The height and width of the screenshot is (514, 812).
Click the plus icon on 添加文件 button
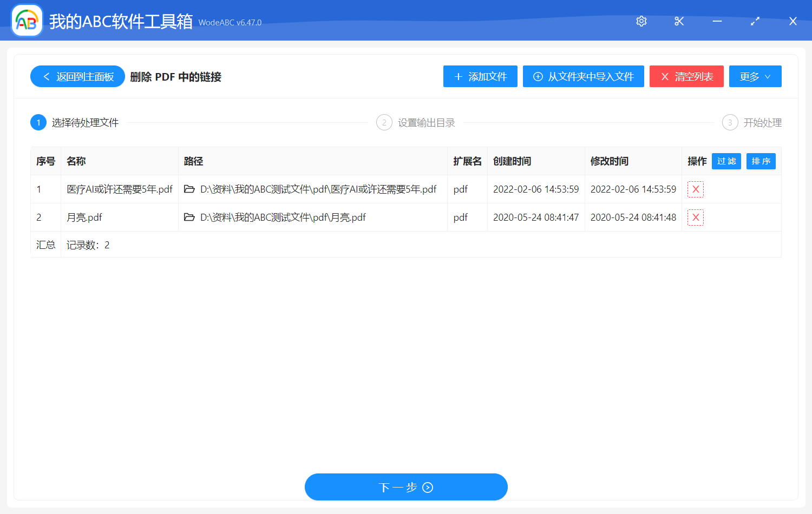(x=458, y=76)
